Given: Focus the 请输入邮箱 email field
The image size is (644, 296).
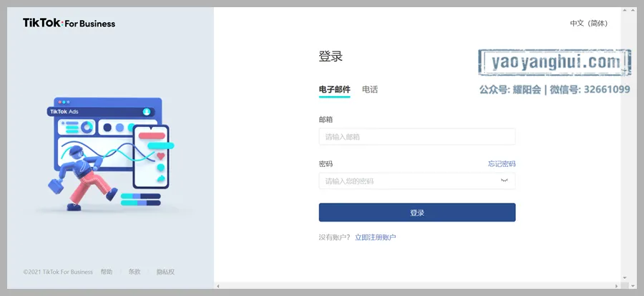Looking at the screenshot, I should click(x=417, y=136).
